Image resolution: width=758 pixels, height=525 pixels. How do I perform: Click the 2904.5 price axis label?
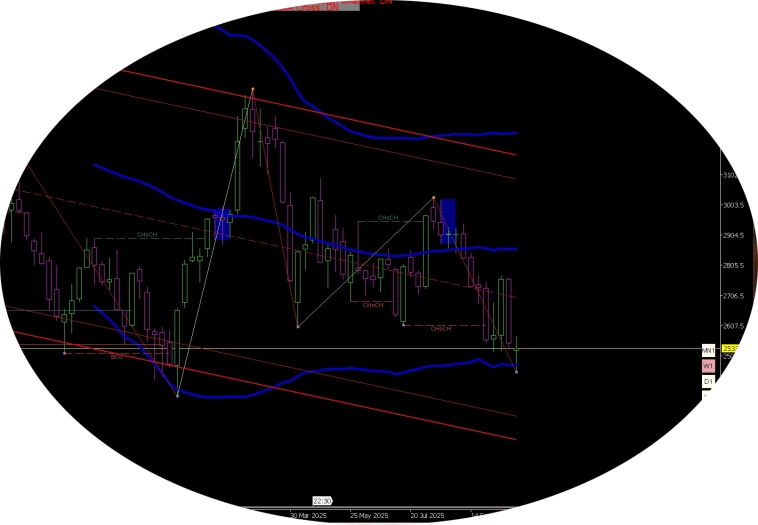733,235
